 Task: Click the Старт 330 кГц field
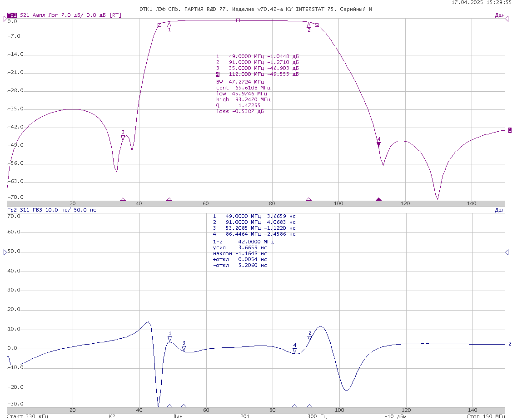tap(27, 416)
